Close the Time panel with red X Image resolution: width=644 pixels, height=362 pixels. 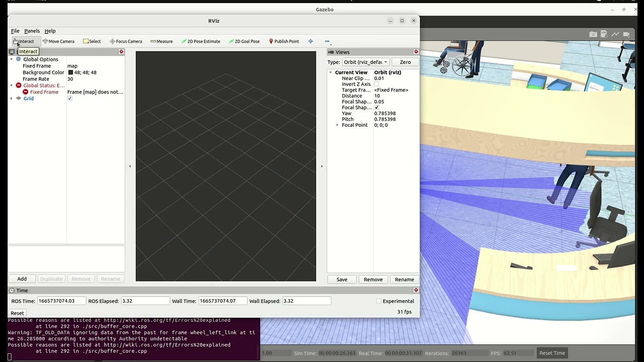(x=416, y=290)
